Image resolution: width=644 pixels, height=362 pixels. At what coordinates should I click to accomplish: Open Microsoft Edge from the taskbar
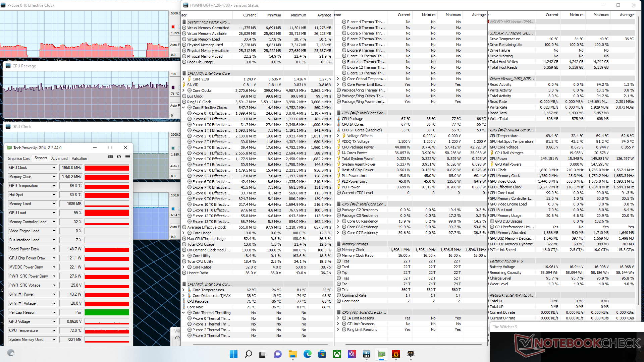coord(307,354)
